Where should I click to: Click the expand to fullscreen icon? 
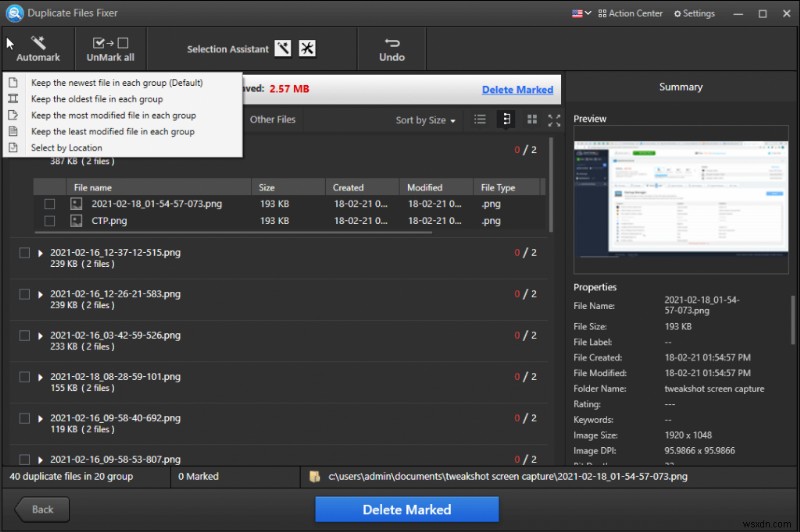pyautogui.click(x=554, y=120)
